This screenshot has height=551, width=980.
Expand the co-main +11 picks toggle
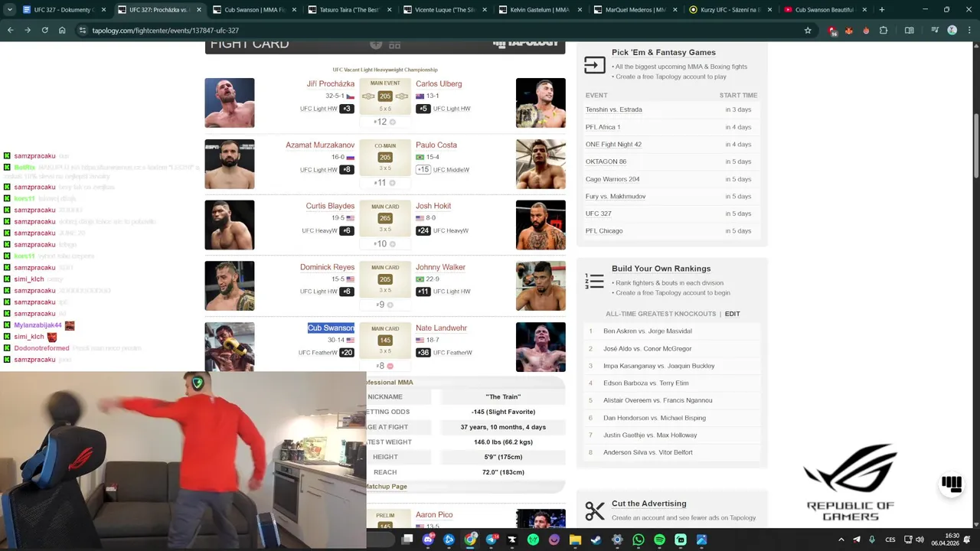pyautogui.click(x=385, y=183)
